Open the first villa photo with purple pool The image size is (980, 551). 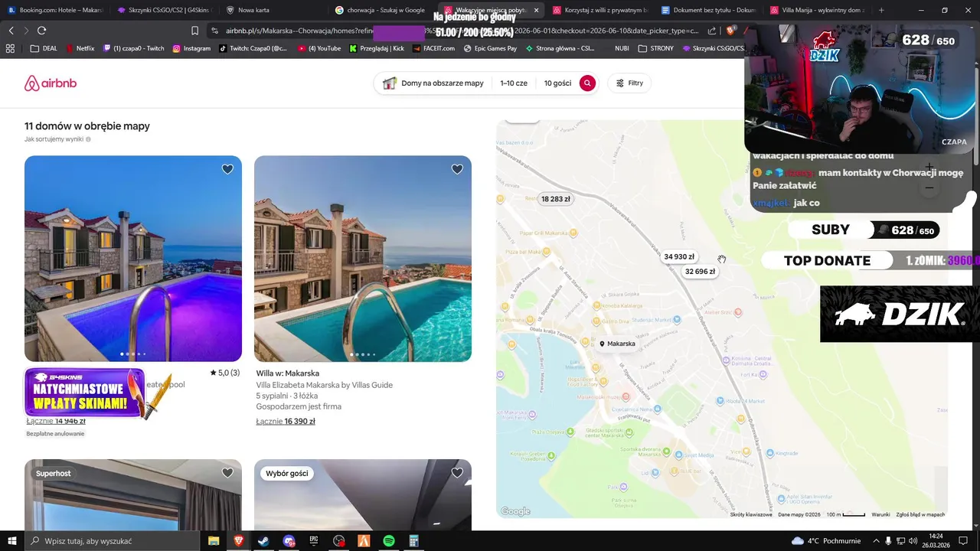[x=133, y=259]
